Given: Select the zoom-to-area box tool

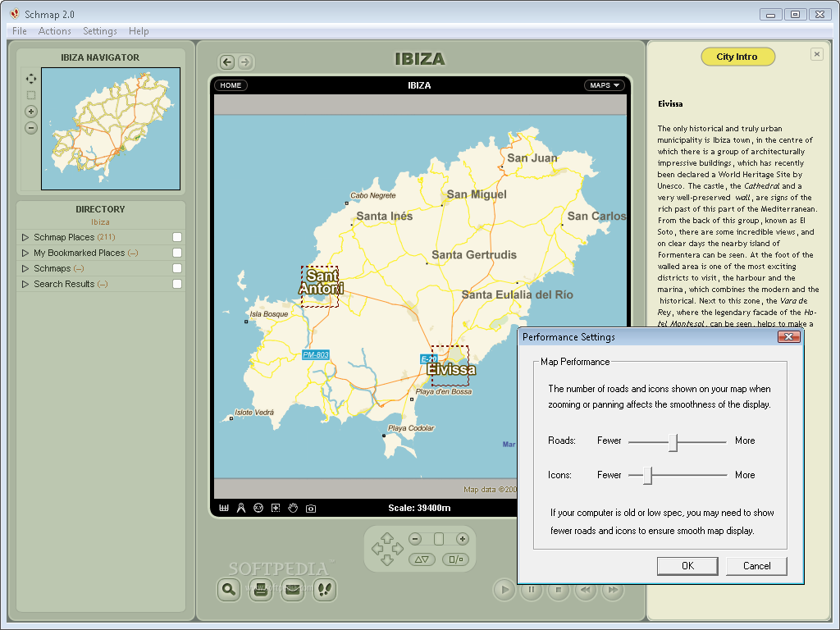Looking at the screenshot, I should 276,508.
